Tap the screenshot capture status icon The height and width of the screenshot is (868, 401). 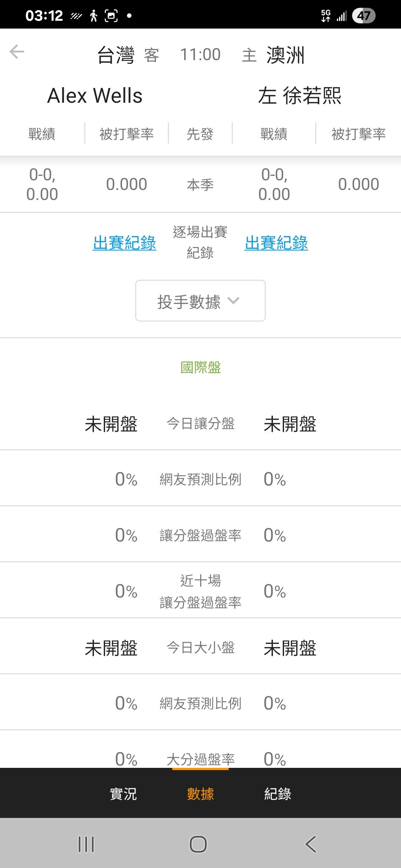111,16
